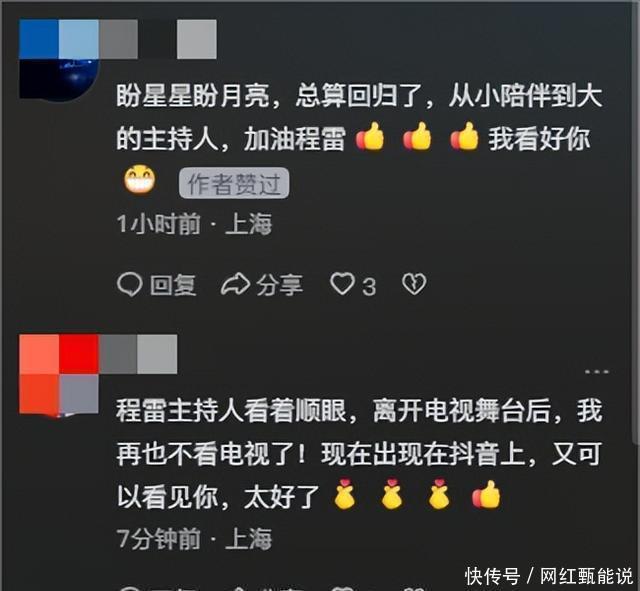Click the share arrow icon
The height and width of the screenshot is (591, 640).
pos(235,284)
